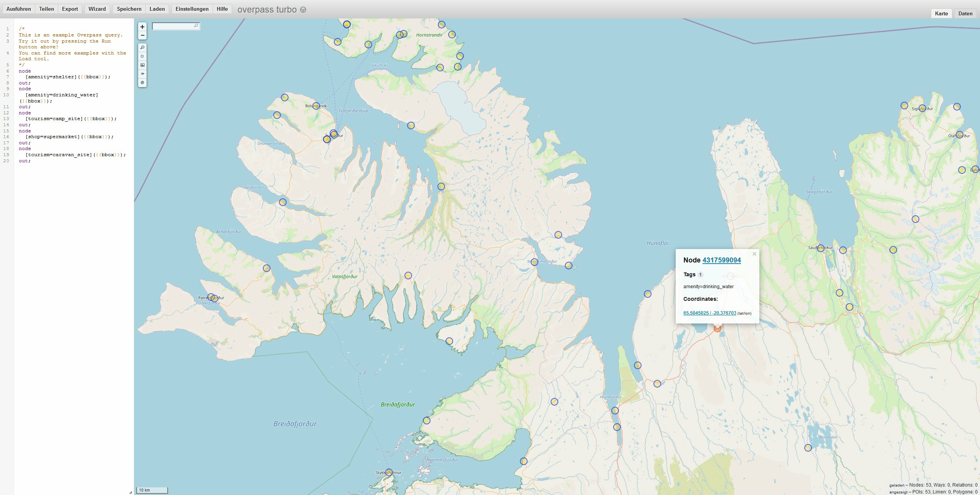980x495 pixels.
Task: Open node 4317599094 link
Action: [x=721, y=260]
